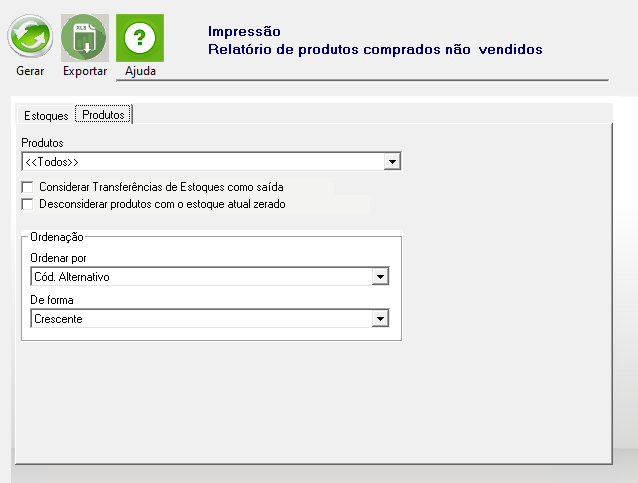
Task: Click the Impressão heading text
Action: [x=244, y=31]
